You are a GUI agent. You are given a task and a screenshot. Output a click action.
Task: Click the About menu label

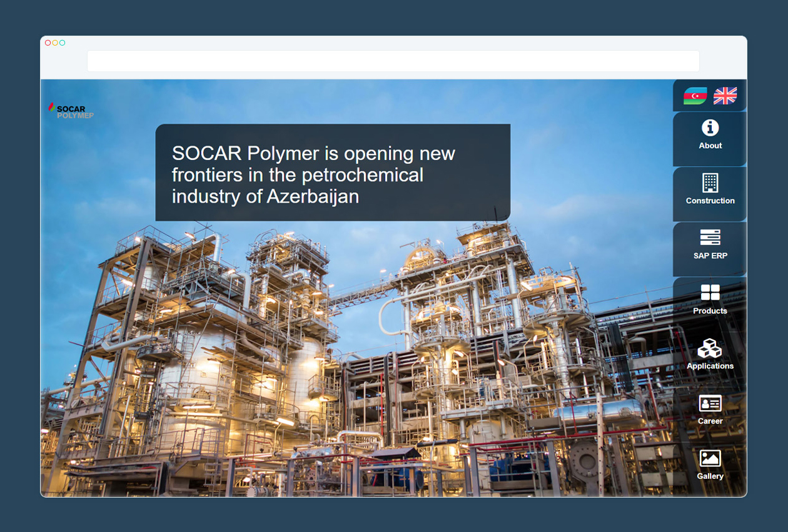pos(710,146)
